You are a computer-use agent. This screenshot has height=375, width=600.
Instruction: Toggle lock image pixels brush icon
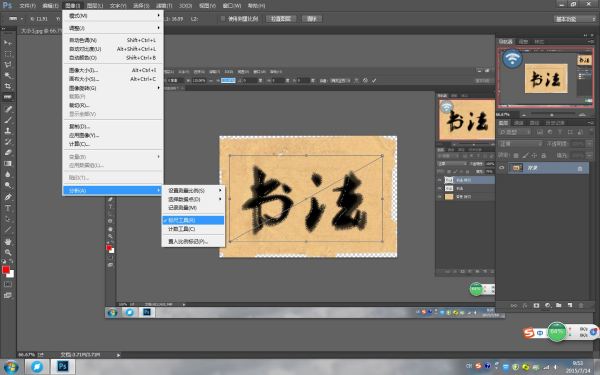[x=525, y=155]
